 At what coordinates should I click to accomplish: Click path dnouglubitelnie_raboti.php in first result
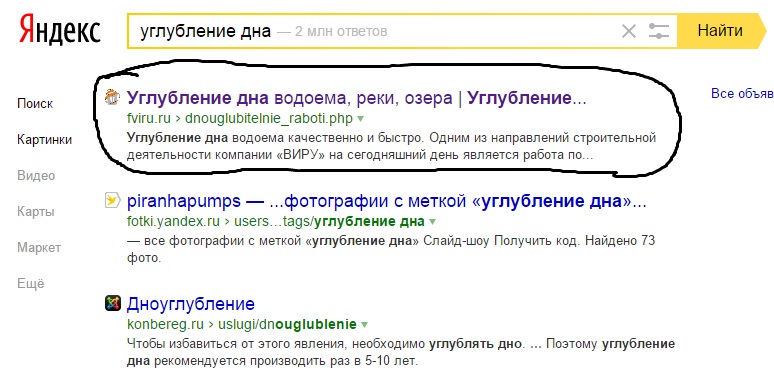269,118
